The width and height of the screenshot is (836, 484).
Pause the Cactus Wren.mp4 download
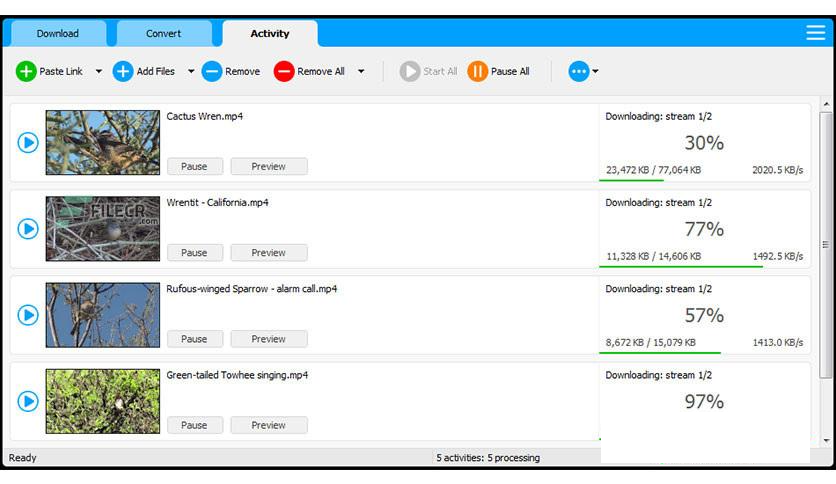[195, 166]
